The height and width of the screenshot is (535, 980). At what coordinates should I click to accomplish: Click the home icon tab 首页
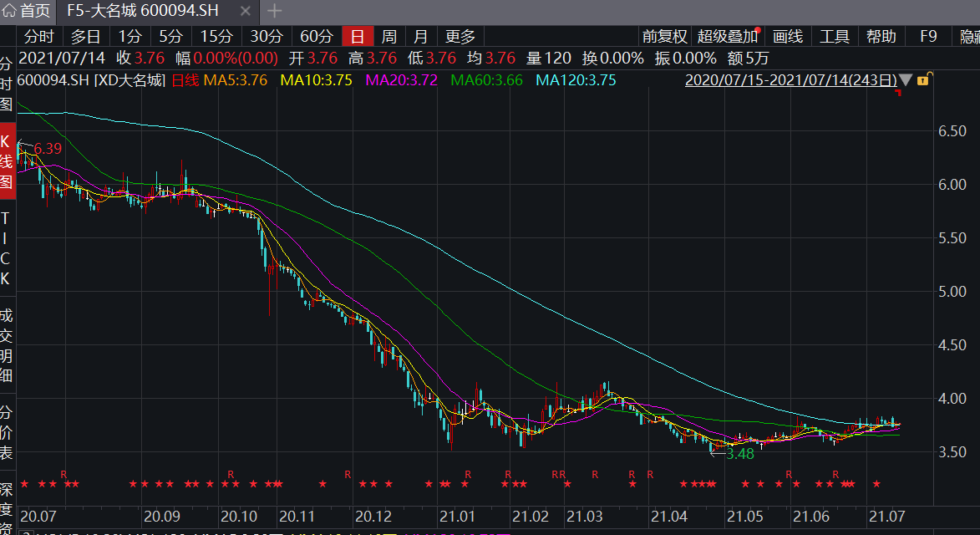point(27,11)
